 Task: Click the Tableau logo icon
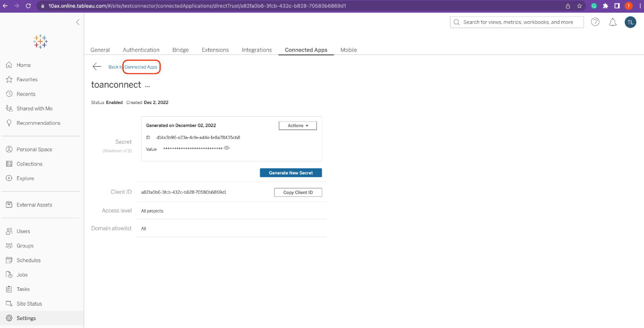40,41
